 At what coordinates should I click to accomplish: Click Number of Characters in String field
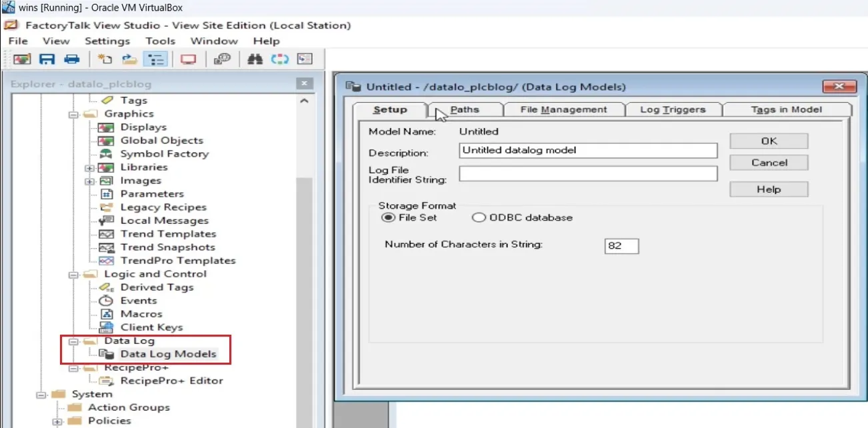622,245
